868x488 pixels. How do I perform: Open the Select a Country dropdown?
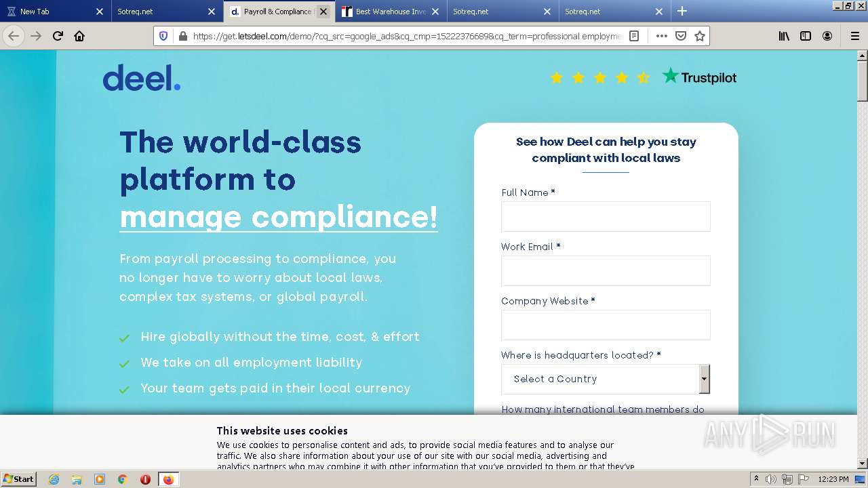coord(606,379)
